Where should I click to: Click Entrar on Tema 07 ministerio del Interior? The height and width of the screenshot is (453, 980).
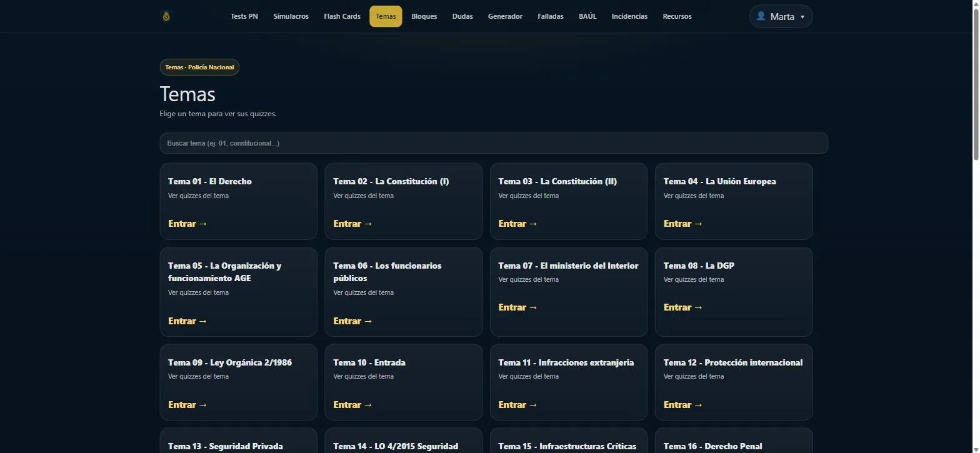(x=517, y=307)
